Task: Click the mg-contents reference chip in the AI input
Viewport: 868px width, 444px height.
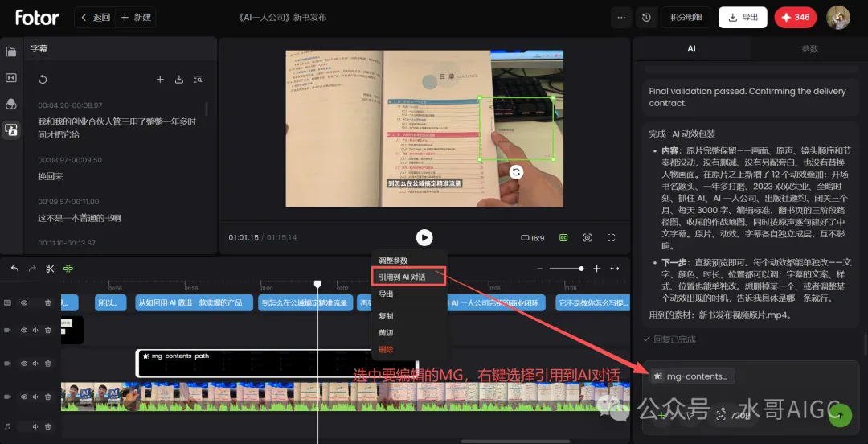Action: point(692,376)
